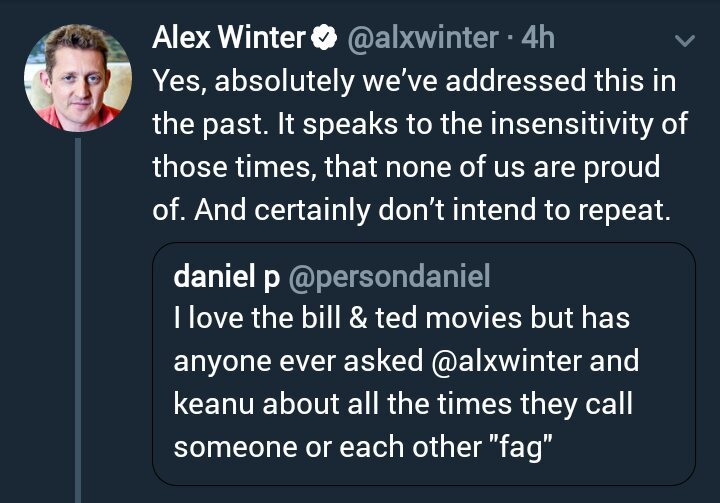The width and height of the screenshot is (720, 503).
Task: Click the vertical thread line below avatar
Action: point(77,320)
